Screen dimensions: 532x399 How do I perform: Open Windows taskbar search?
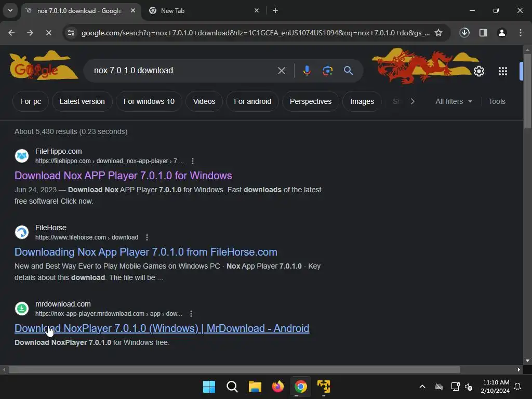pyautogui.click(x=232, y=387)
